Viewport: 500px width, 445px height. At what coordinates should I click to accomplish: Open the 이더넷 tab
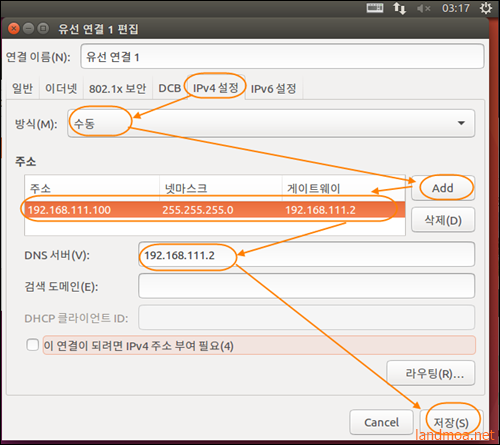(x=61, y=88)
